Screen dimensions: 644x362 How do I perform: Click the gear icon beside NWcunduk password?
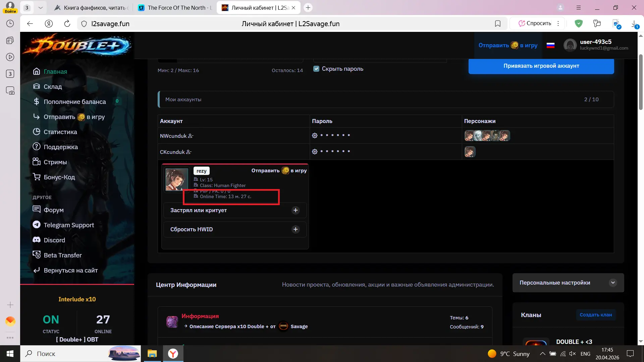[x=315, y=135]
